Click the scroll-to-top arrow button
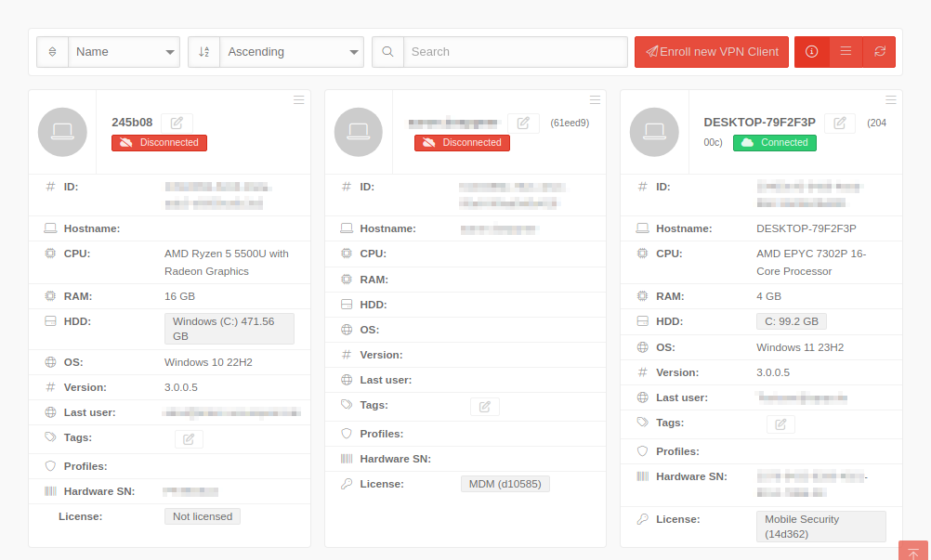The image size is (931, 560). click(912, 552)
